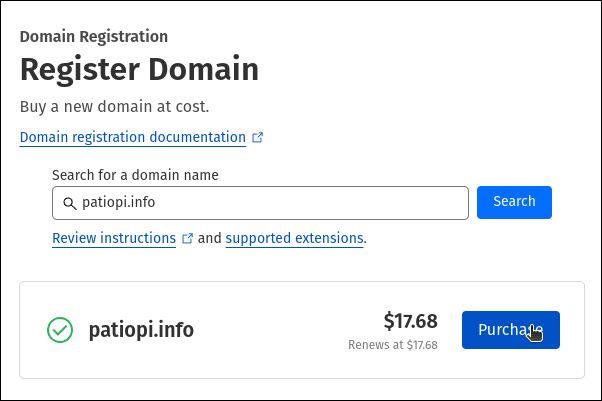This screenshot has height=401, width=602.
Task: Follow the supported extensions link
Action: [x=294, y=238]
